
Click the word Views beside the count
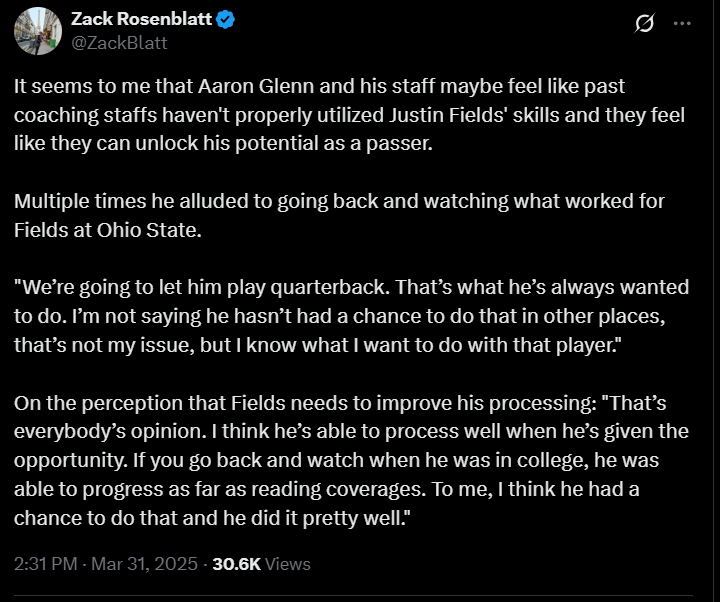288,564
